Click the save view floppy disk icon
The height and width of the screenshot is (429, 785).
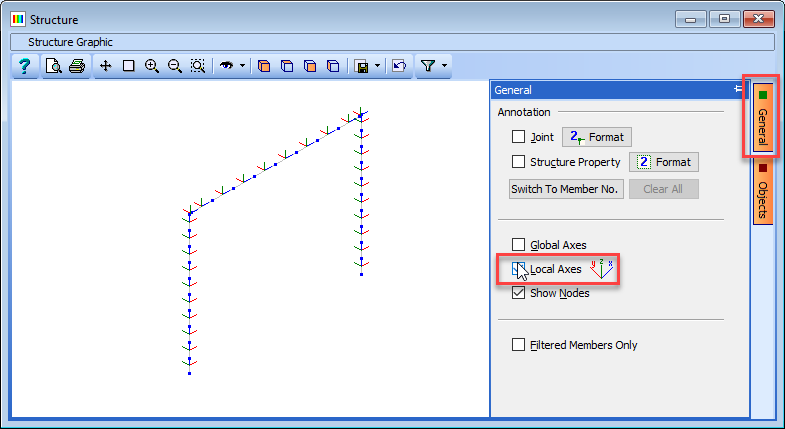tap(361, 66)
